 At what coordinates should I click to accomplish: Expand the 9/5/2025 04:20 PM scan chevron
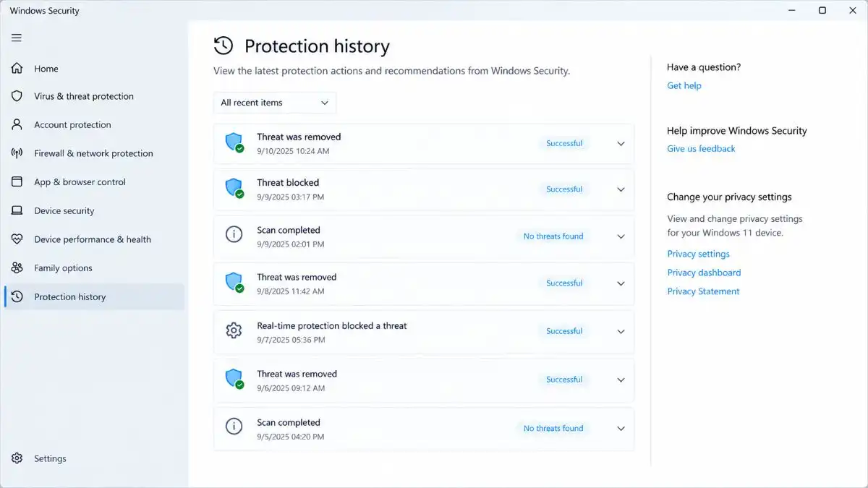(x=621, y=428)
